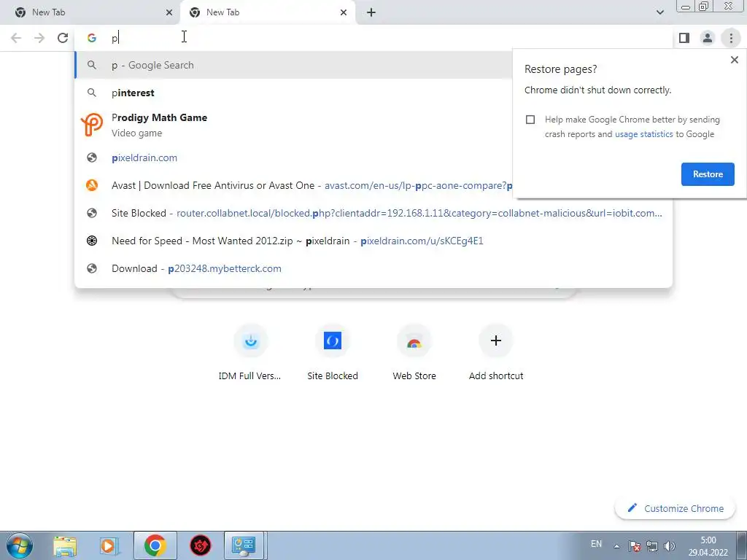Show hidden tray icons arrow
This screenshot has height=560, width=747.
tap(616, 546)
